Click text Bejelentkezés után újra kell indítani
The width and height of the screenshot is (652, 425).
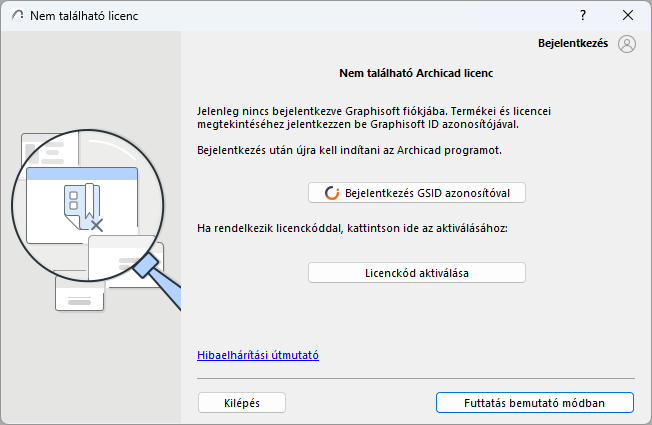(349, 150)
